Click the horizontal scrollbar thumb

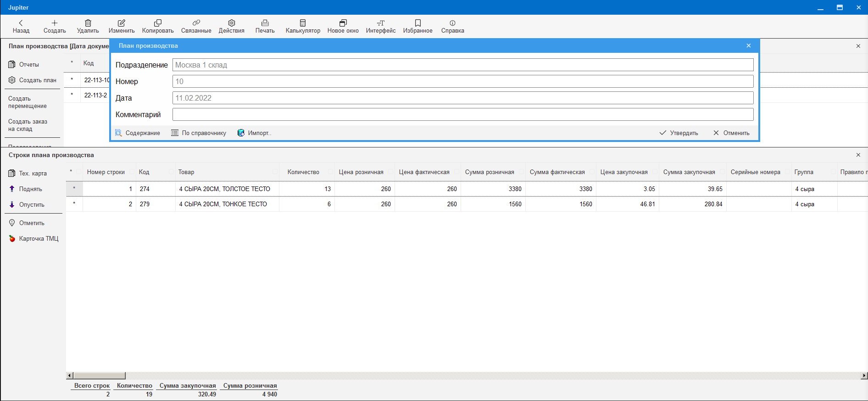click(x=99, y=376)
